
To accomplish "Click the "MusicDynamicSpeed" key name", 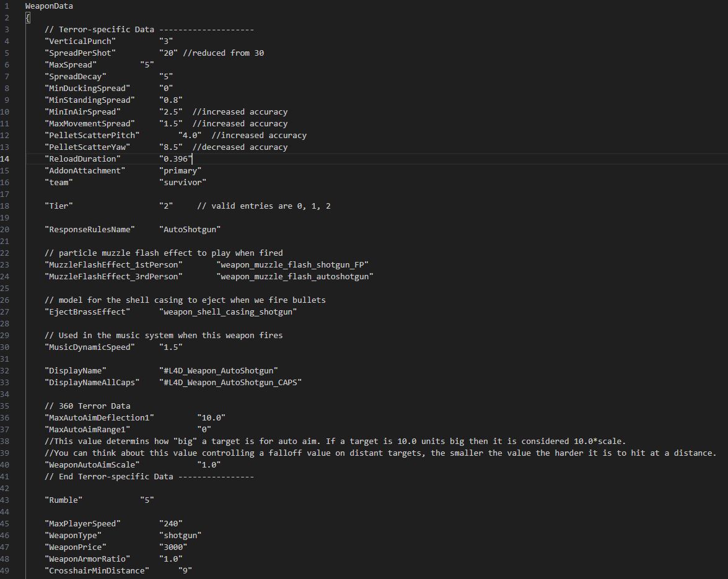I will tap(89, 347).
